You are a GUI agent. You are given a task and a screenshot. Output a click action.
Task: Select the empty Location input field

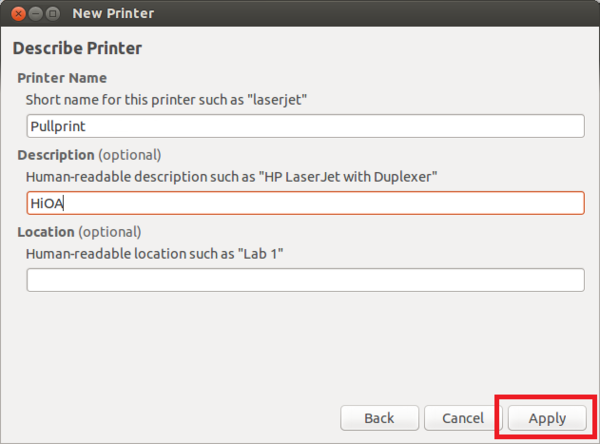click(x=305, y=280)
